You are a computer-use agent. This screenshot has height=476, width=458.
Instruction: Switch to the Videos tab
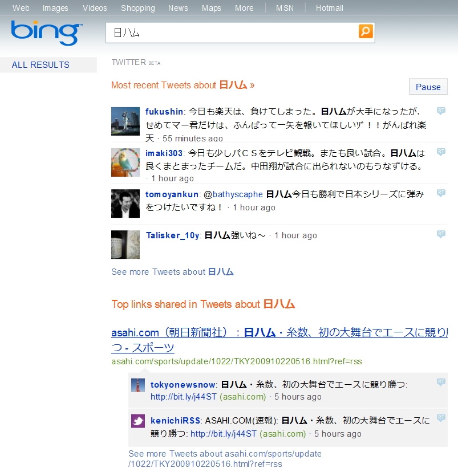click(x=95, y=8)
